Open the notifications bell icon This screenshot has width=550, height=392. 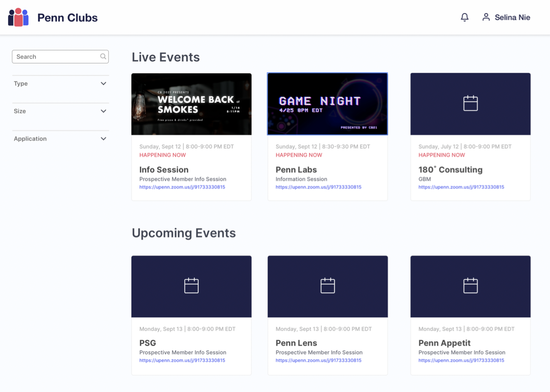(x=465, y=17)
